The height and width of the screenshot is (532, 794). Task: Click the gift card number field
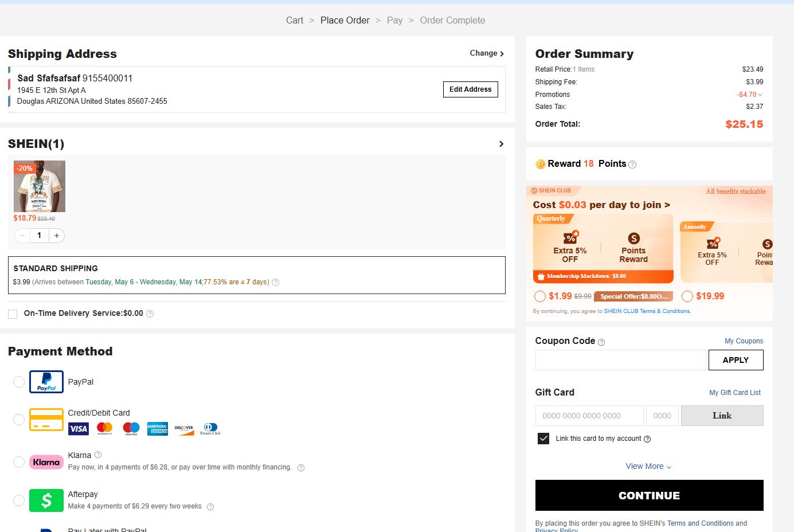tap(589, 416)
